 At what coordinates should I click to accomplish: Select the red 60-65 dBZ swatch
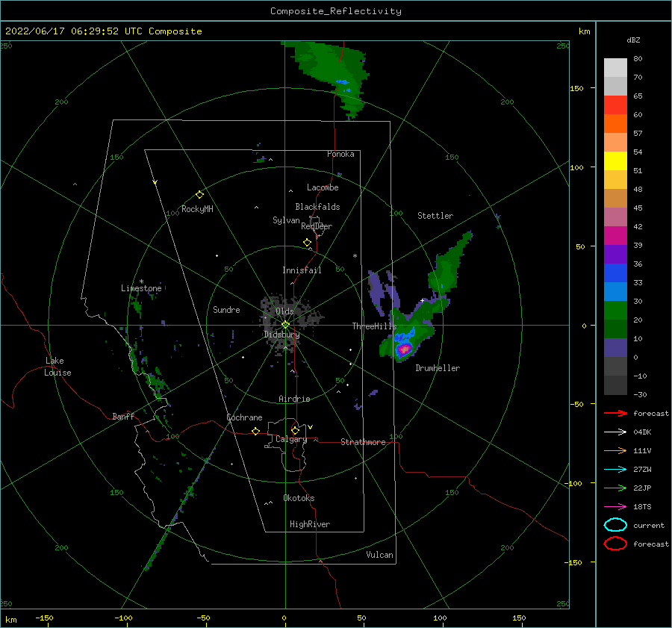pyautogui.click(x=615, y=105)
